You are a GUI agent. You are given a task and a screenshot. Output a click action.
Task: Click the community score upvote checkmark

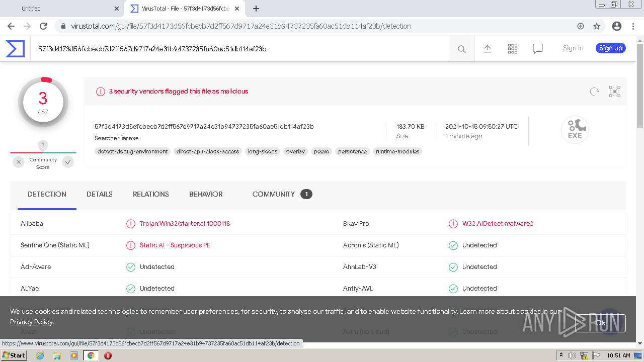[68, 162]
